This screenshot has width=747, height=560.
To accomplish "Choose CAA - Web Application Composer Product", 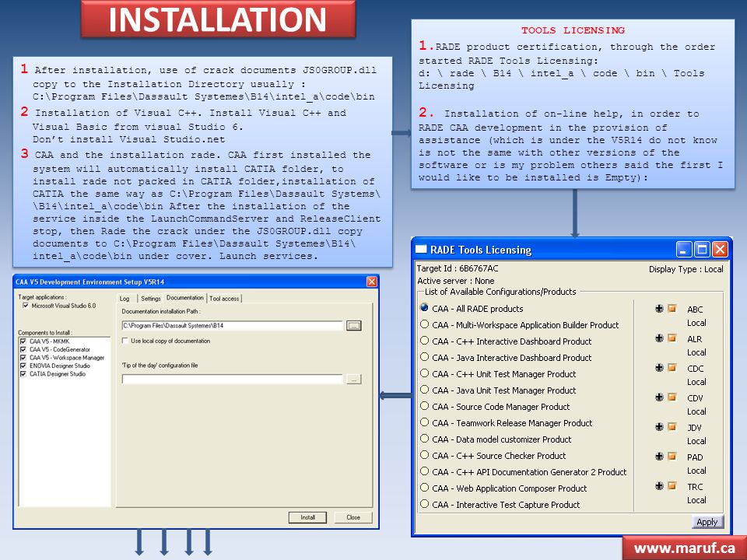I will (x=424, y=488).
